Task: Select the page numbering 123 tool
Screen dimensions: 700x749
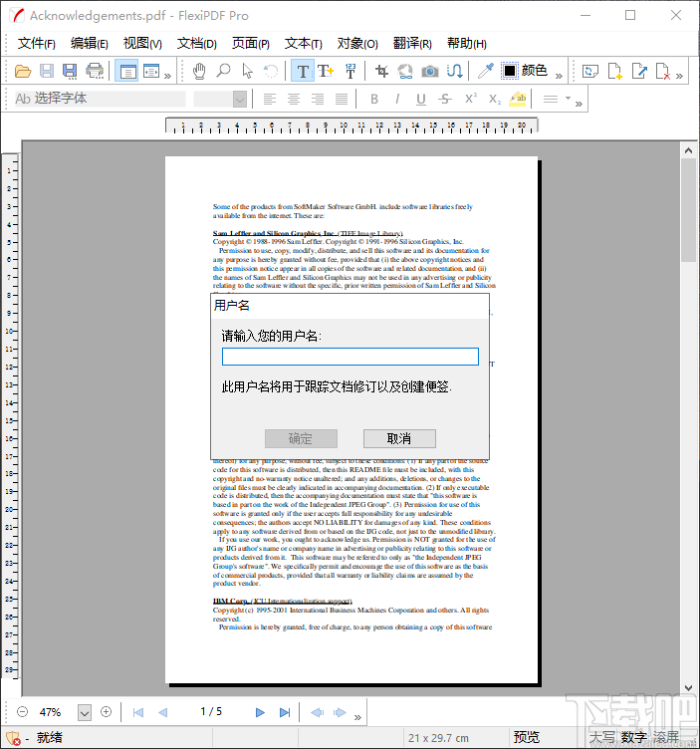Action: click(350, 71)
